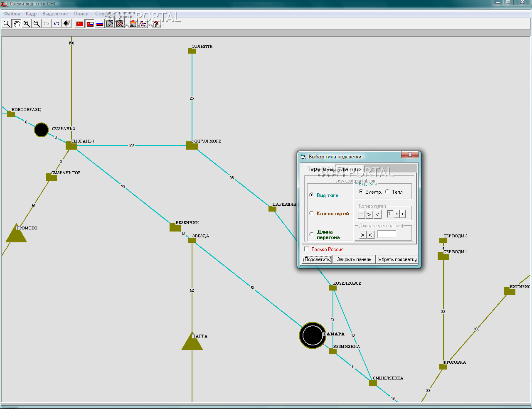Click the СЫЗРАНЬ ГОР station square marker
The height and width of the screenshot is (409, 532).
[51, 177]
